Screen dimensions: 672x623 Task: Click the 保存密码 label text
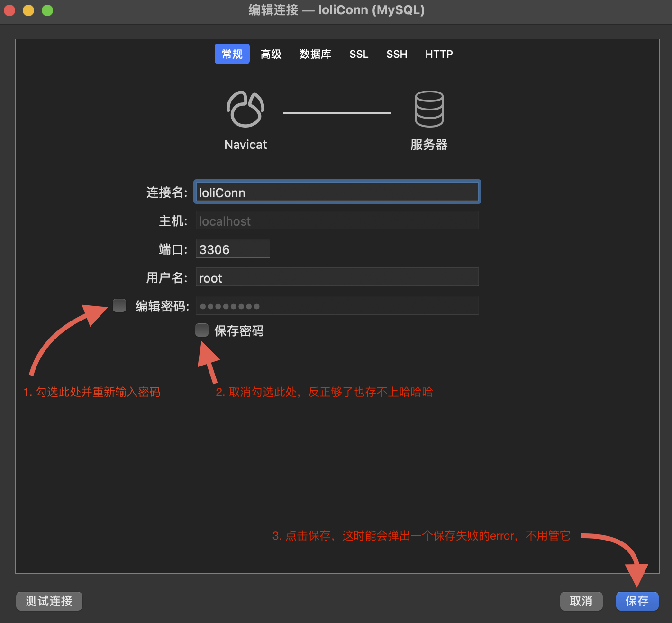[x=239, y=331]
